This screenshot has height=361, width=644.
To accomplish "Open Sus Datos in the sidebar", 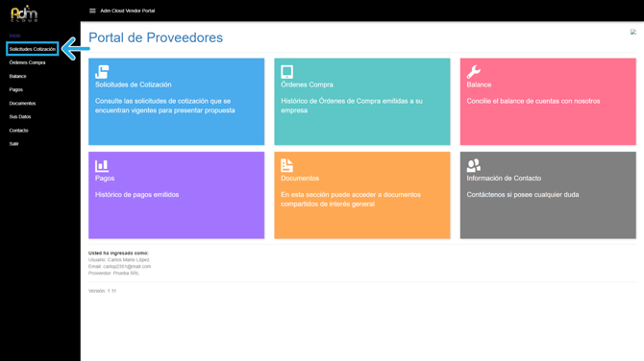I will [x=20, y=116].
